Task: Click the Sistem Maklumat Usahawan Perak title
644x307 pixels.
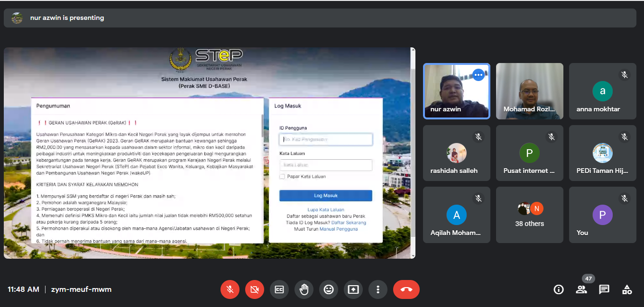Action: pyautogui.click(x=204, y=79)
